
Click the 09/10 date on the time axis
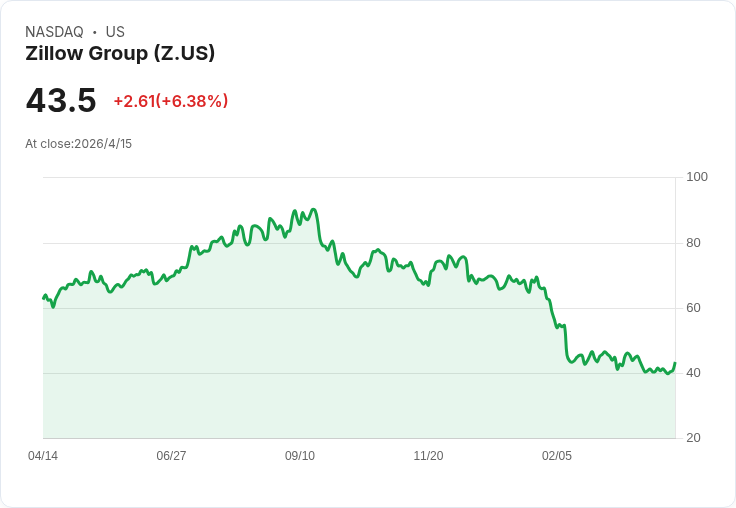click(300, 456)
